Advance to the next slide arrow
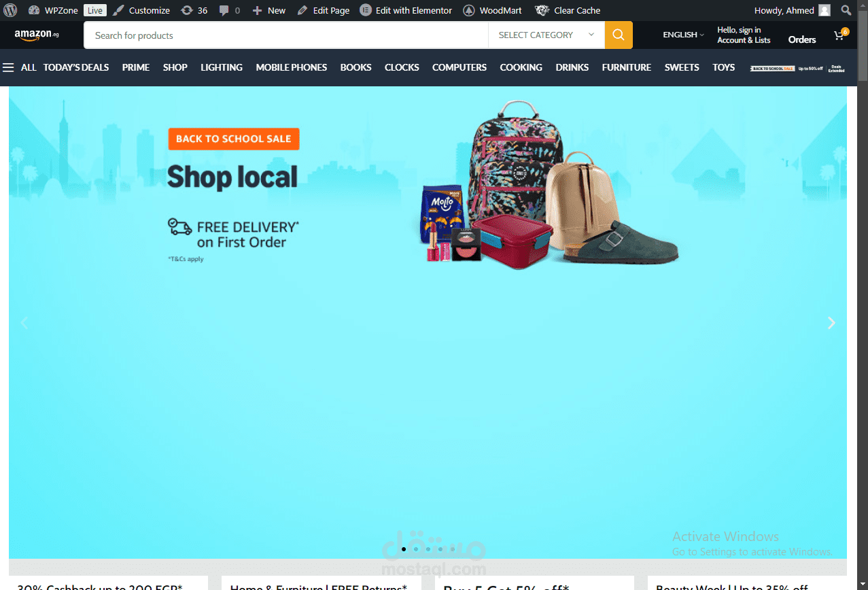 point(831,323)
